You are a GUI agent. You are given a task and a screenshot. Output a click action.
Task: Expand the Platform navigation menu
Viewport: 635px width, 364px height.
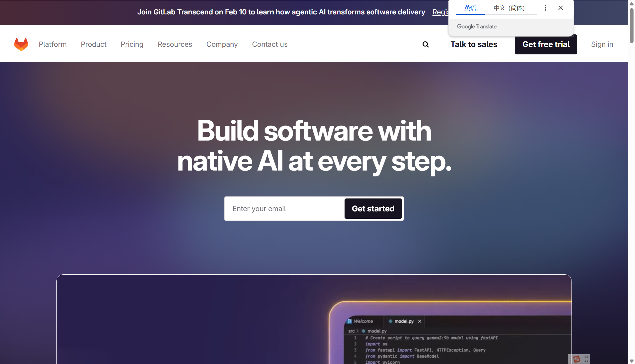pyautogui.click(x=53, y=44)
